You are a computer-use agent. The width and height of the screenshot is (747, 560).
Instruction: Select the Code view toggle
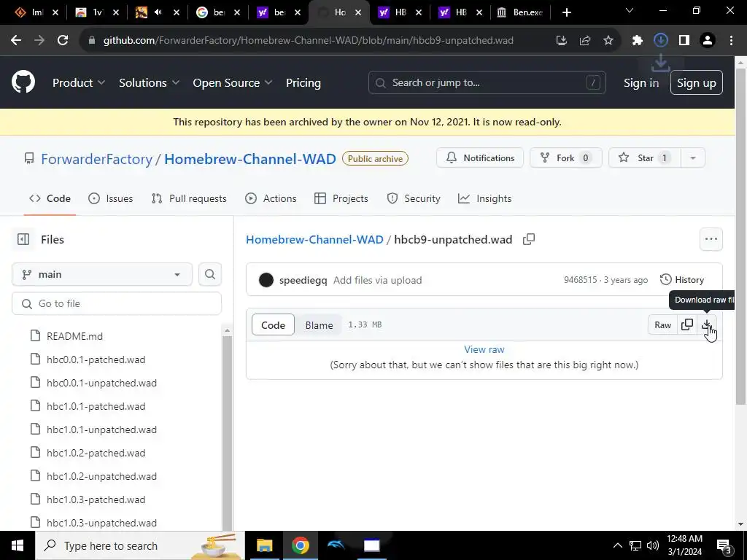click(273, 324)
